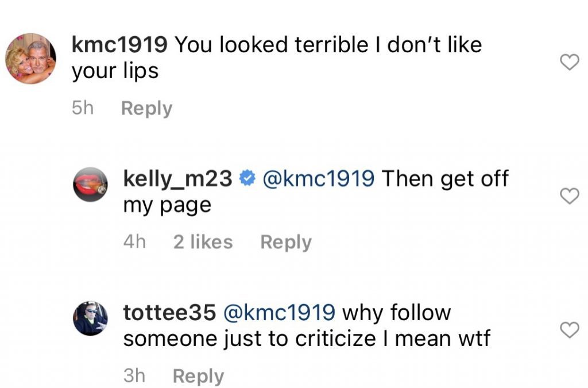The height and width of the screenshot is (388, 588).
Task: Go to the kelly_m23 profile via username
Action: pos(178,179)
